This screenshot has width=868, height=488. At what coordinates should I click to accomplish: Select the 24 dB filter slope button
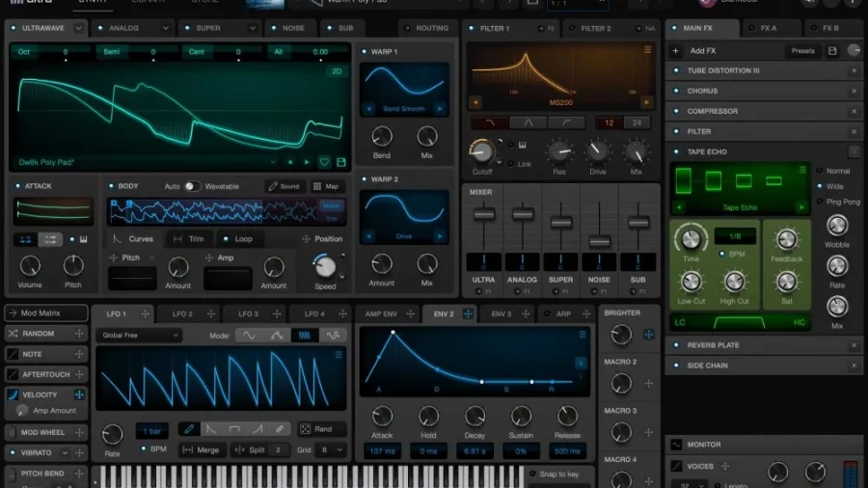click(637, 122)
